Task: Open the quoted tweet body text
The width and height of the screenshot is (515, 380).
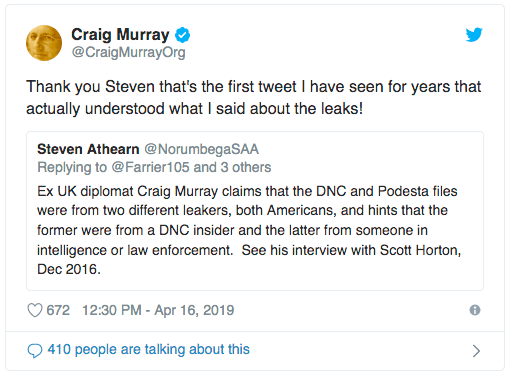Action: 249,230
